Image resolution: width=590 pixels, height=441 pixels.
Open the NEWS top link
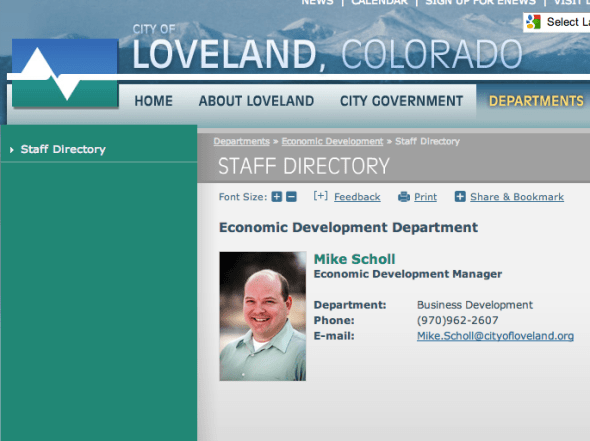[317, 2]
